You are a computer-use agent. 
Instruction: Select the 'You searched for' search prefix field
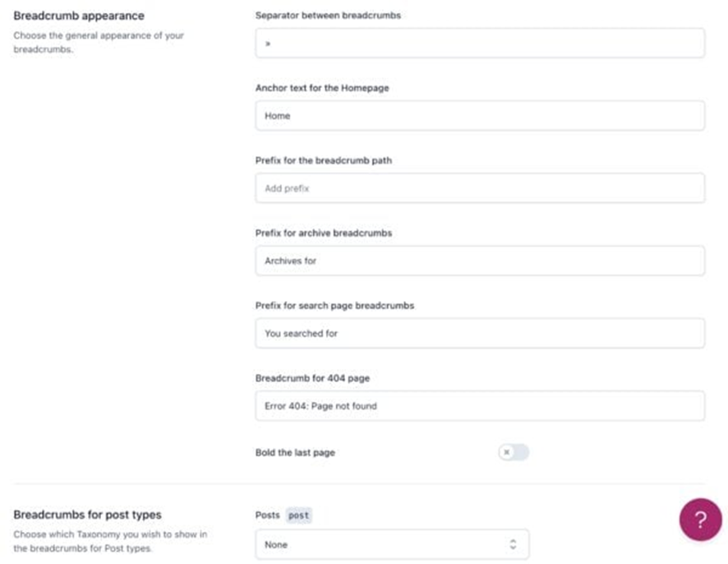(480, 333)
